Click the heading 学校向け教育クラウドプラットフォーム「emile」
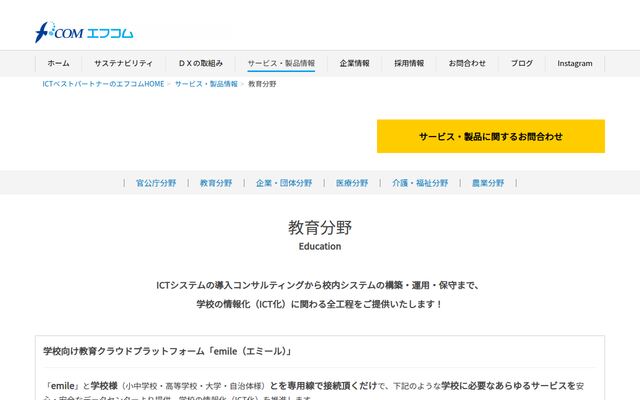This screenshot has height=400, width=640. tap(168, 351)
